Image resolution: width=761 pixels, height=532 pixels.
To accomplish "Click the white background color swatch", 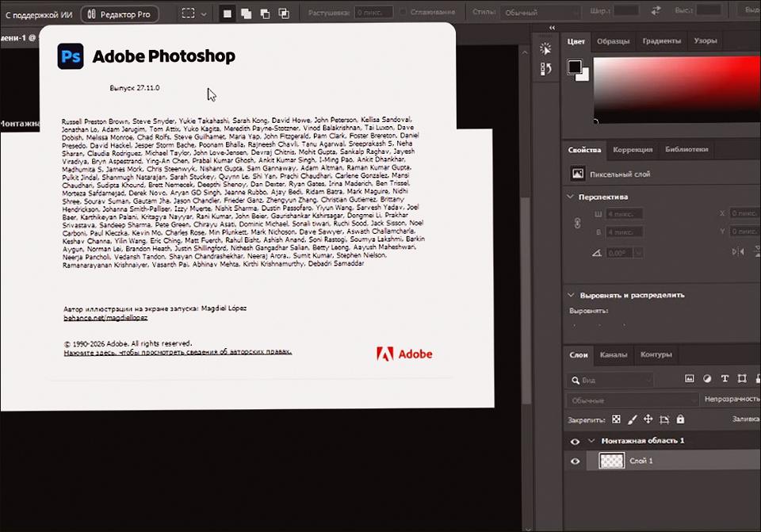I will tap(584, 77).
